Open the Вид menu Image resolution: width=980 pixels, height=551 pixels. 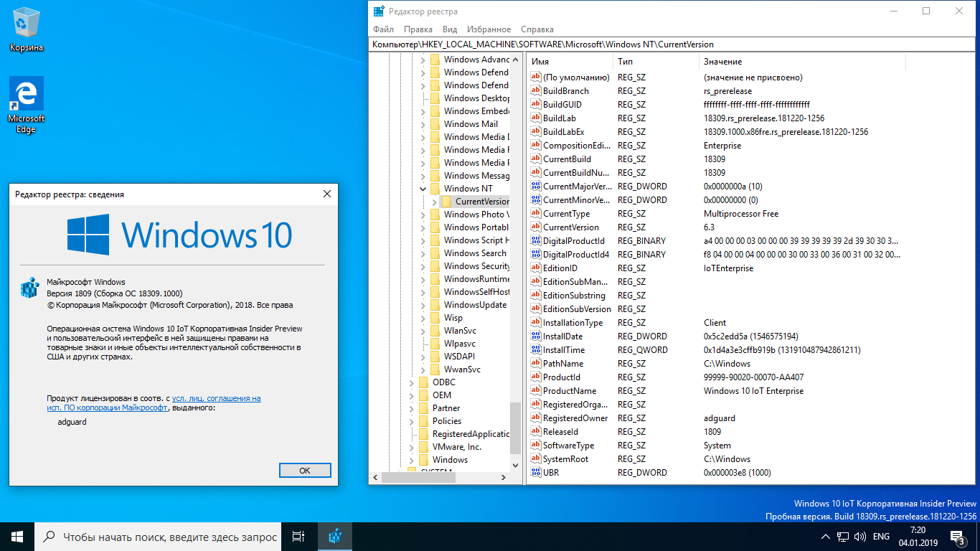[450, 29]
